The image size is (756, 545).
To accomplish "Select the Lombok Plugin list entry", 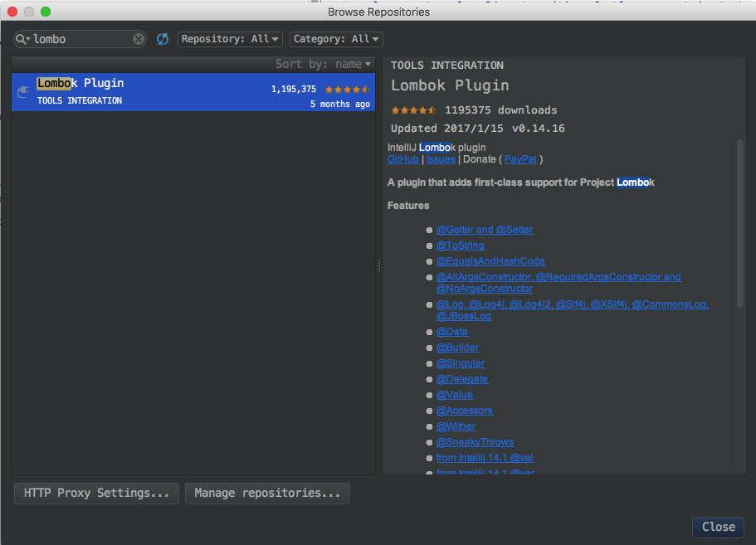I will click(193, 92).
